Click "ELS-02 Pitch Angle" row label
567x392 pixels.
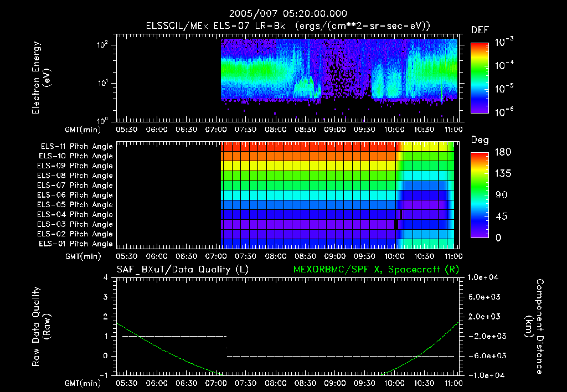click(75, 234)
